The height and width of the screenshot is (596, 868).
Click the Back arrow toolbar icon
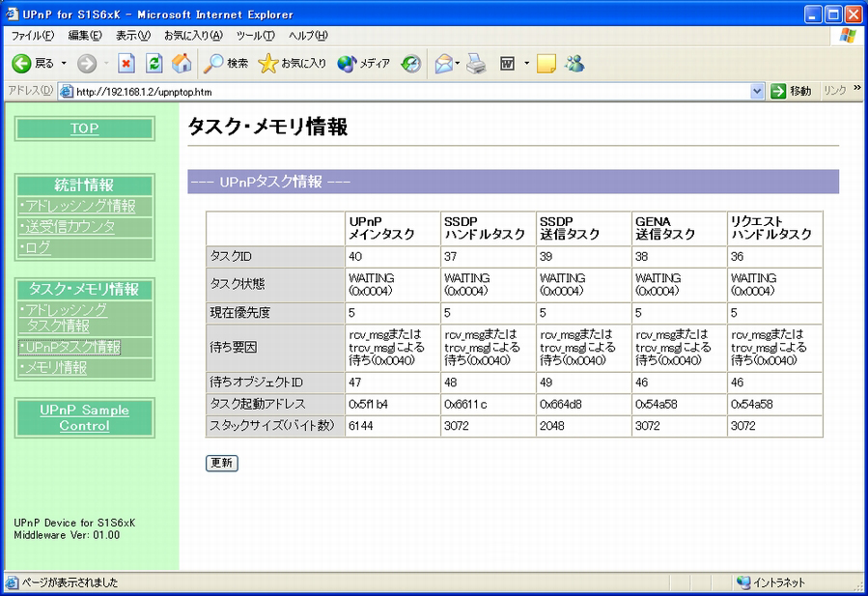pos(21,64)
